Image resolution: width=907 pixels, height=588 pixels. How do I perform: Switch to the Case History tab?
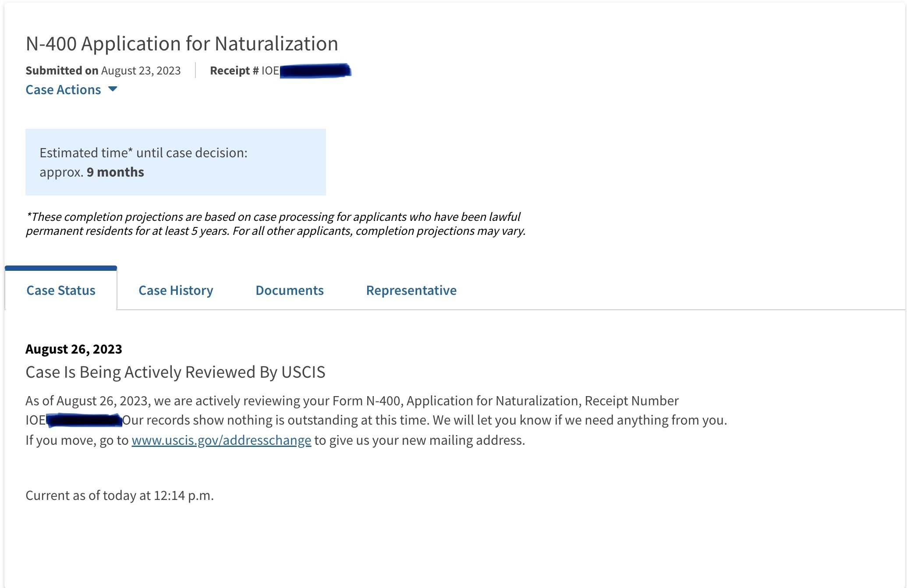click(176, 290)
